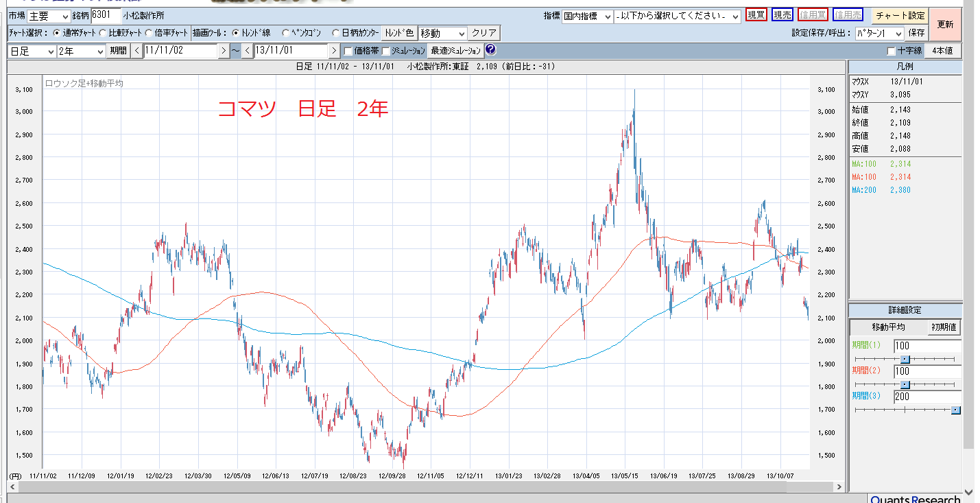Click the マウスY value 3,095
The image size is (980, 503).
899,95
